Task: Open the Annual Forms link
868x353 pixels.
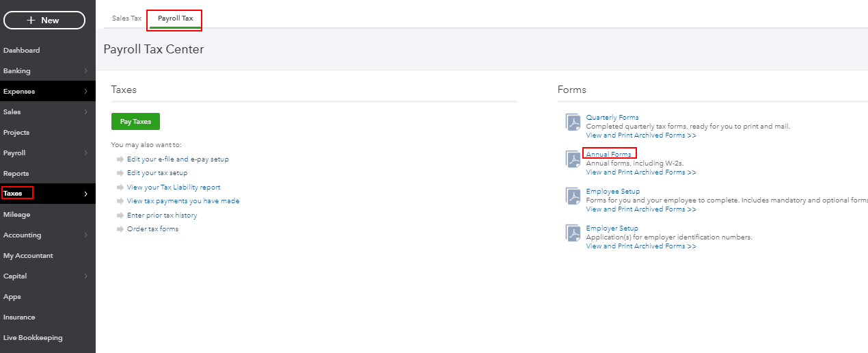Action: 609,155
